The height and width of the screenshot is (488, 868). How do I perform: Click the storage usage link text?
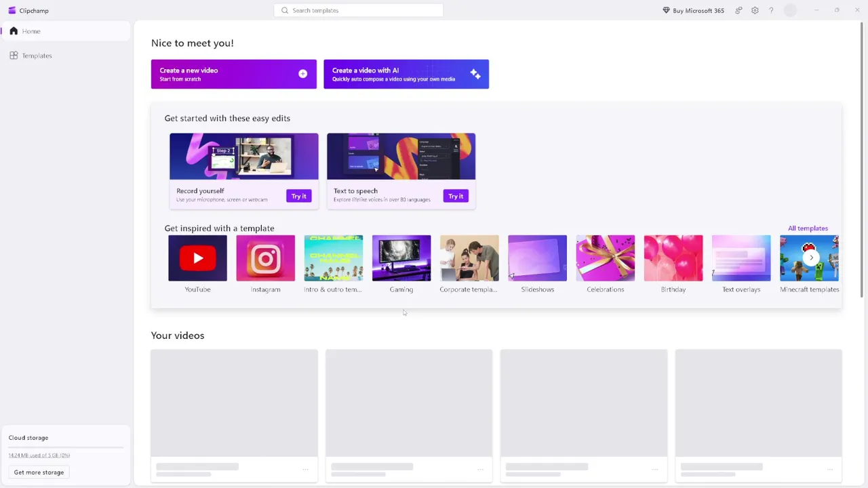click(x=39, y=455)
